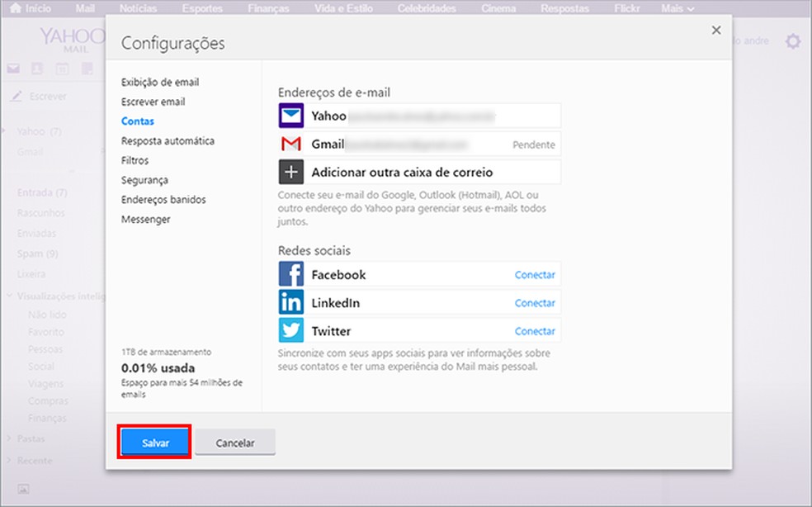Click the Cancelar button

pyautogui.click(x=235, y=443)
